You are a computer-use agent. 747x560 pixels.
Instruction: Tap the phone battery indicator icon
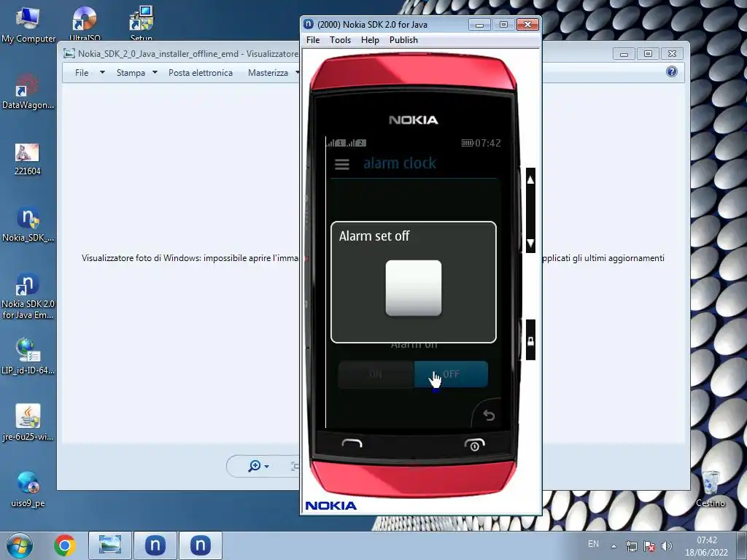pos(468,143)
